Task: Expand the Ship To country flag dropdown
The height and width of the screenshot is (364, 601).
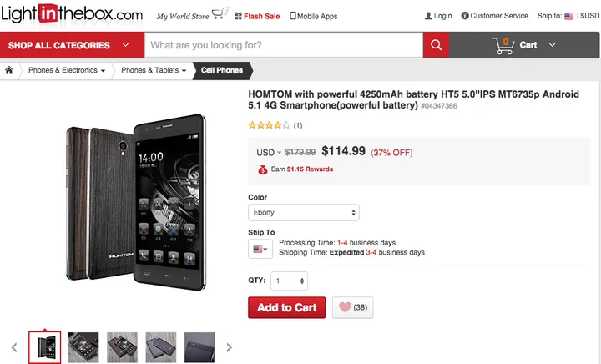Action: coord(260,249)
